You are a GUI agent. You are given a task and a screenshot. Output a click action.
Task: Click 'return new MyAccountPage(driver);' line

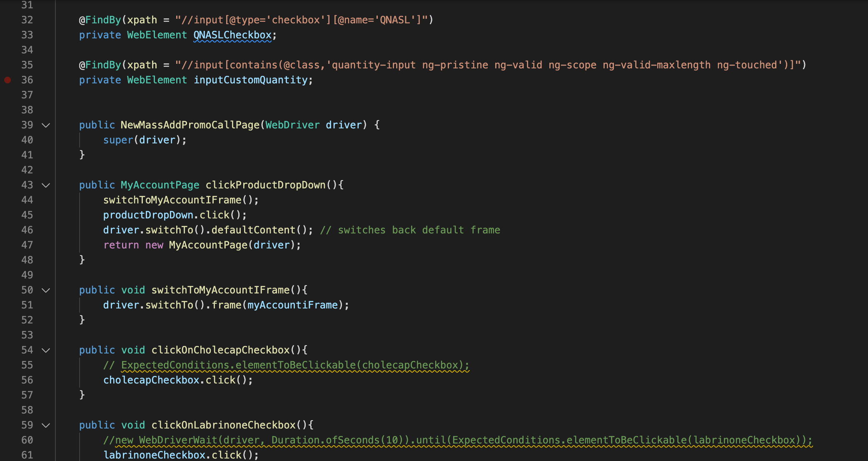[x=202, y=245]
